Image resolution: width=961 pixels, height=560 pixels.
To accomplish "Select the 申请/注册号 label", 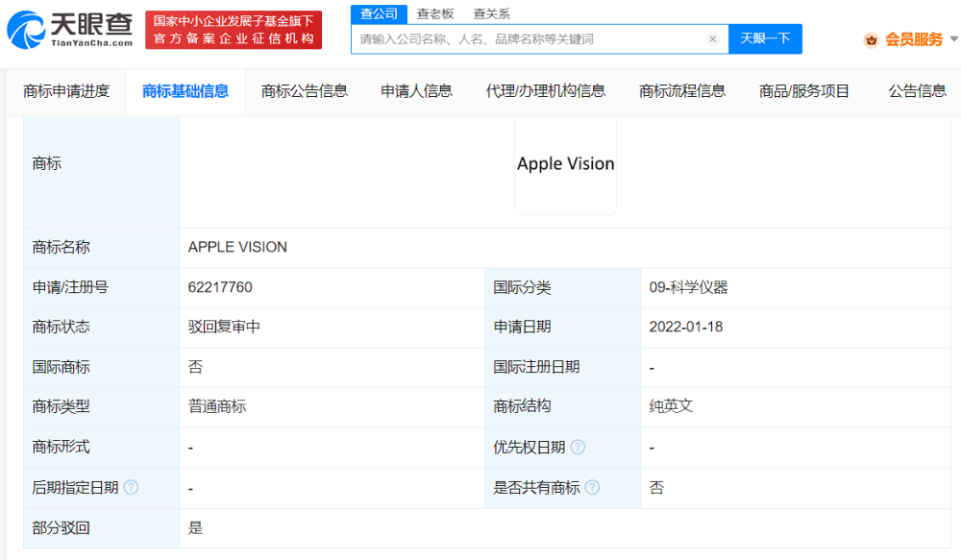I will click(x=70, y=287).
